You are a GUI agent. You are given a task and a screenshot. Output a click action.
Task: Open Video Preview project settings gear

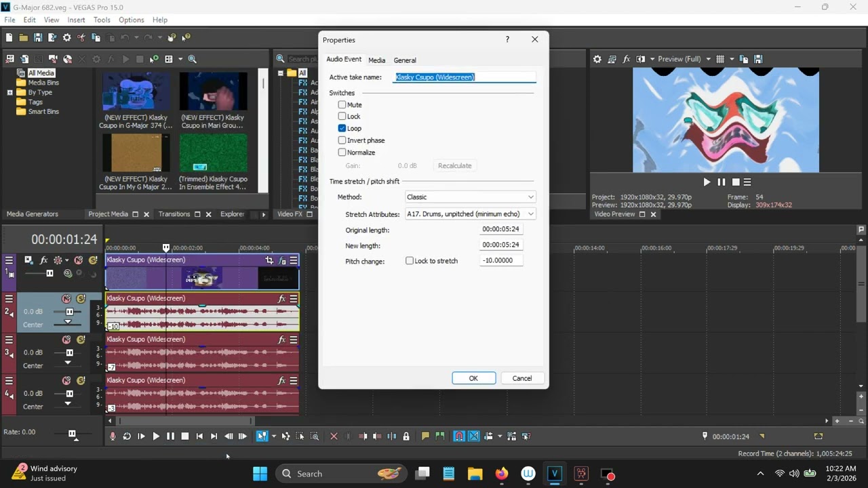(597, 59)
